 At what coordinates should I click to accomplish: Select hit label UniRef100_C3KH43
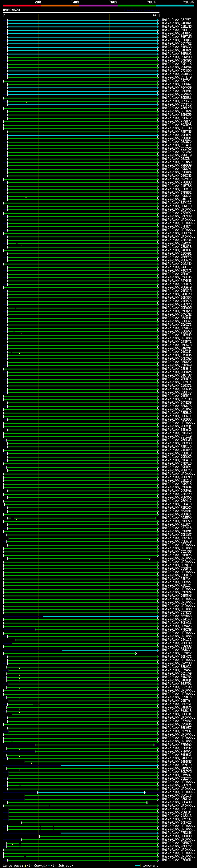(177, 369)
